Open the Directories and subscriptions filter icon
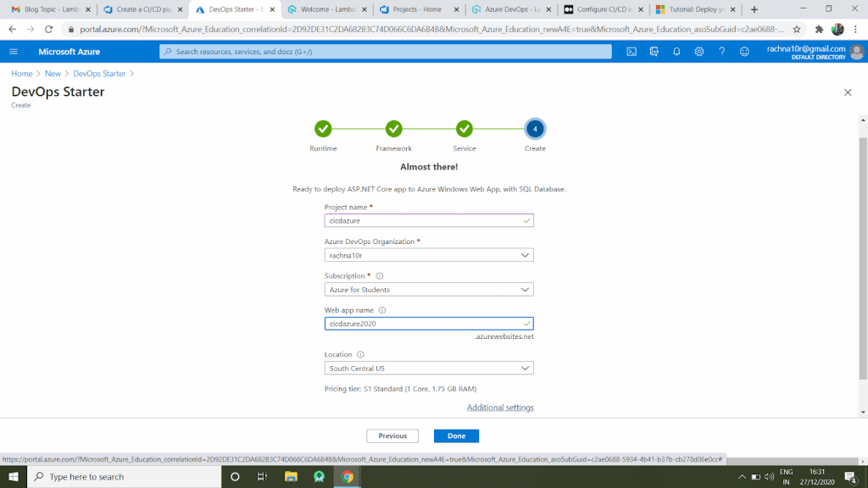The image size is (868, 488). click(x=654, y=52)
